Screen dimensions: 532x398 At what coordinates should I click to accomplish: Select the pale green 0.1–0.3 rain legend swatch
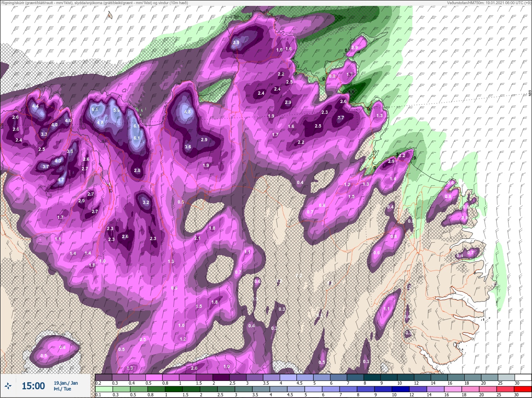point(103,389)
